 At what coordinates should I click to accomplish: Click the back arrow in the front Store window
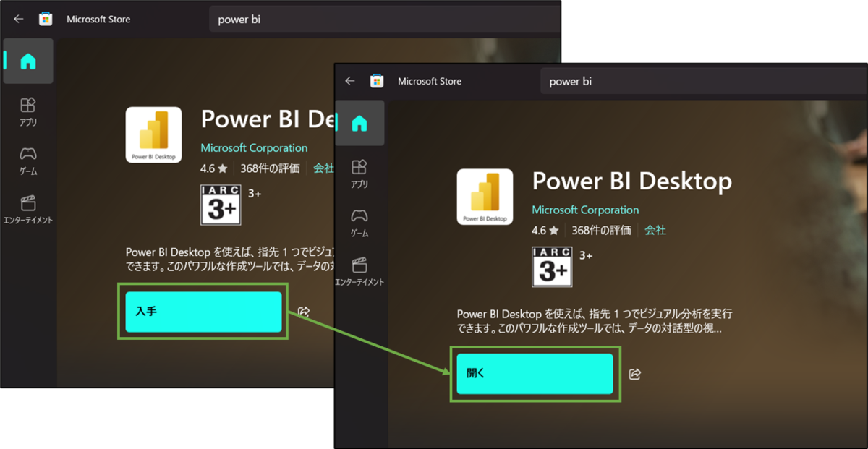pos(350,81)
